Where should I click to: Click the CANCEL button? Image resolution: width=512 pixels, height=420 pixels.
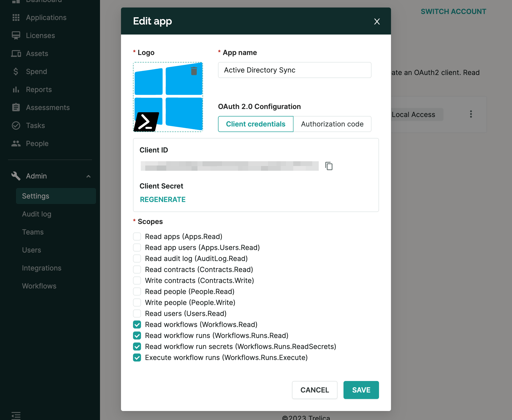(315, 390)
